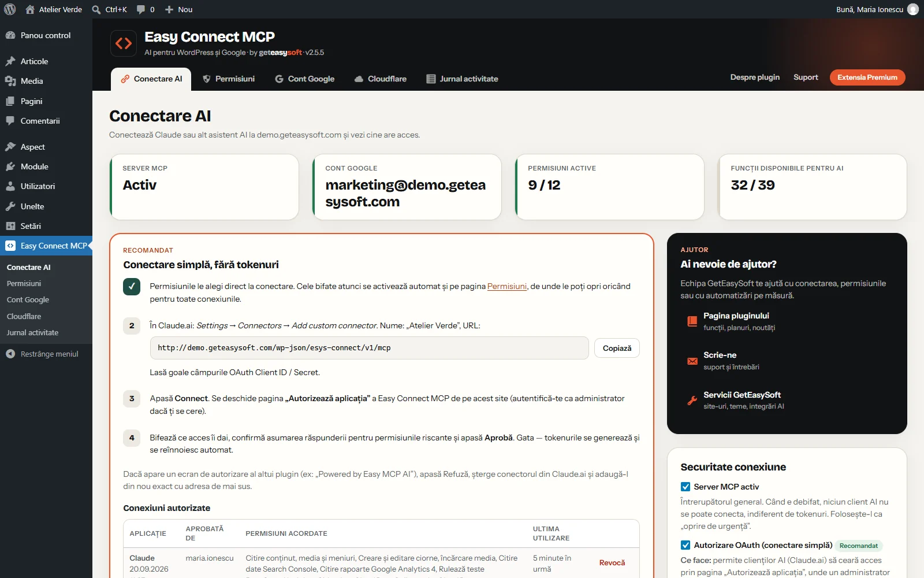Image resolution: width=924 pixels, height=578 pixels.
Task: Switch to the Conectare AI tab
Action: pyautogui.click(x=151, y=79)
